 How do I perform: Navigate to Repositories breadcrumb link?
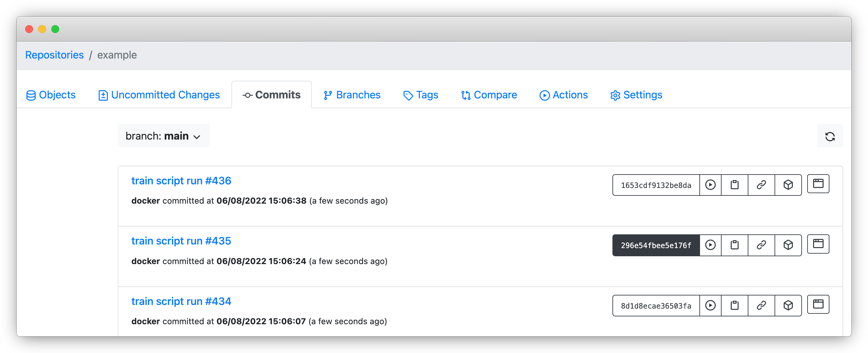pyautogui.click(x=54, y=55)
